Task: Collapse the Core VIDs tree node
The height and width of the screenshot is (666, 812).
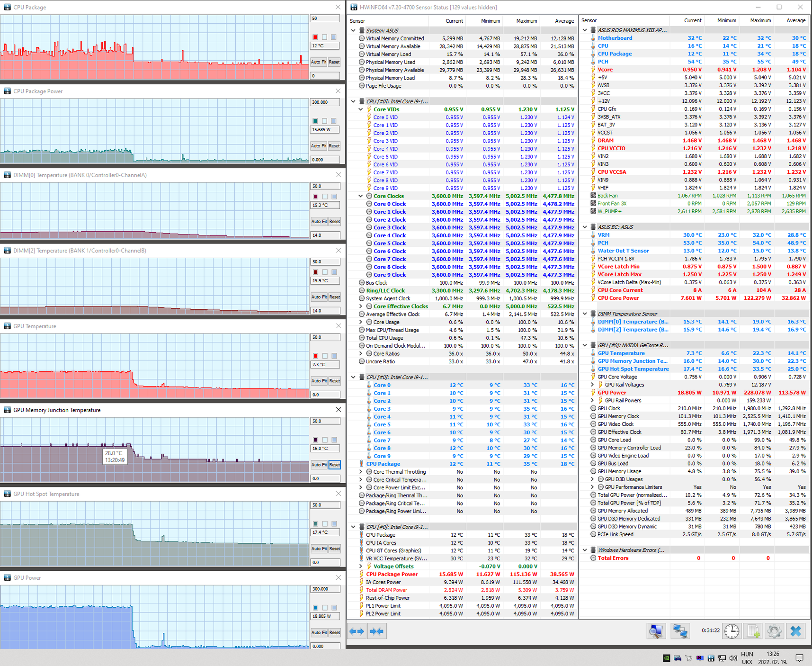Action: [361, 109]
